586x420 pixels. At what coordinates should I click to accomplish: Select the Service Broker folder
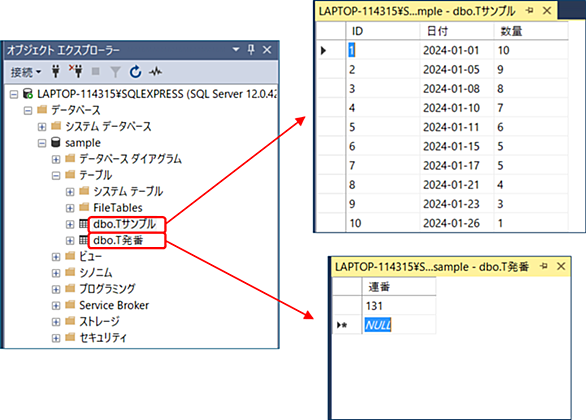[x=114, y=305]
